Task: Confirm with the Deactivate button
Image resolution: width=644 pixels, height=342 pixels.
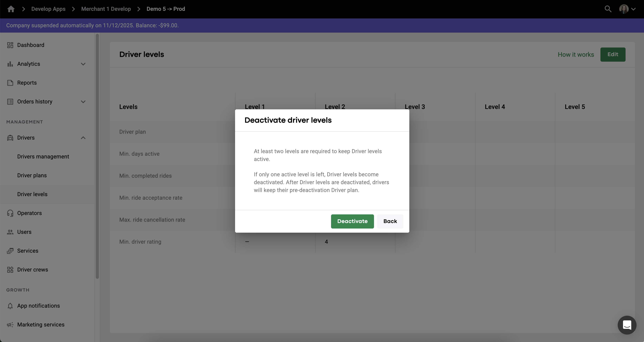Action: [352, 221]
